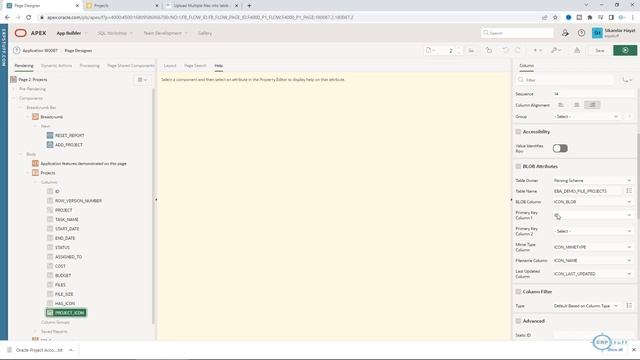Open the Create plus menu
The image size is (640, 360).
[538, 50]
